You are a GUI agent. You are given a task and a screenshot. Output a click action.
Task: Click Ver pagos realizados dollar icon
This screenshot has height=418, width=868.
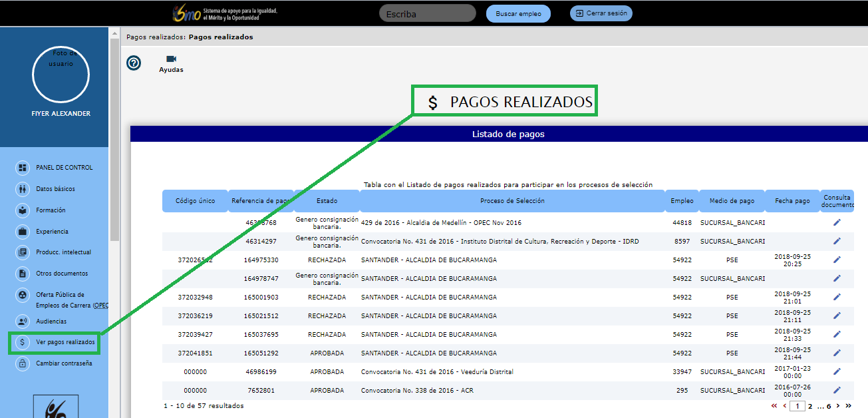point(23,343)
